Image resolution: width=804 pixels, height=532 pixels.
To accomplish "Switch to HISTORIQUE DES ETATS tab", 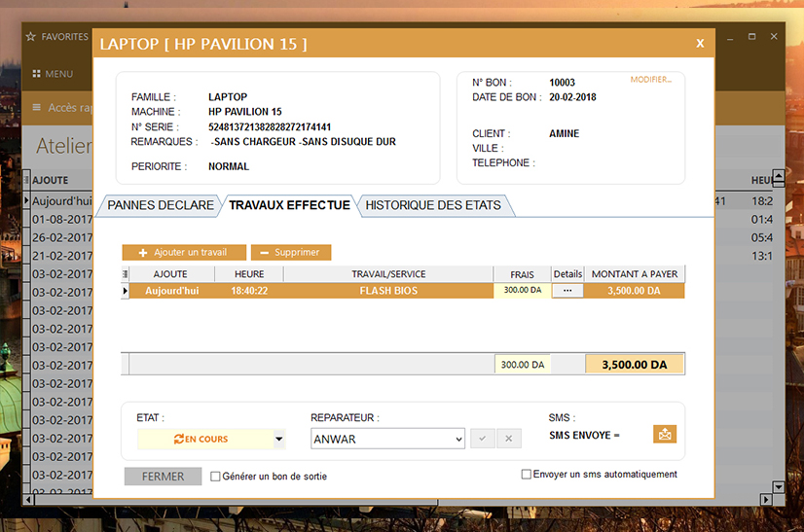I will coord(433,205).
